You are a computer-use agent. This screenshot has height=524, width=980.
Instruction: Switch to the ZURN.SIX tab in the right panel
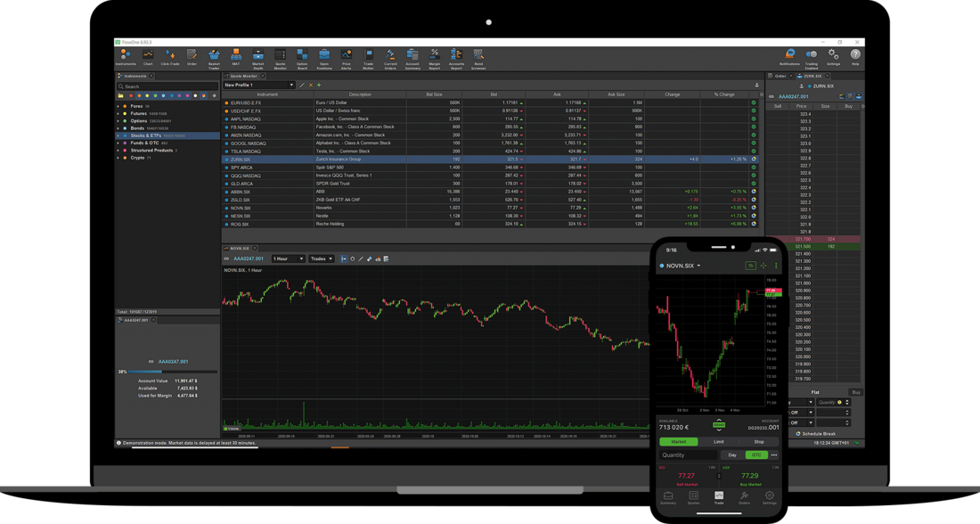pyautogui.click(x=813, y=76)
